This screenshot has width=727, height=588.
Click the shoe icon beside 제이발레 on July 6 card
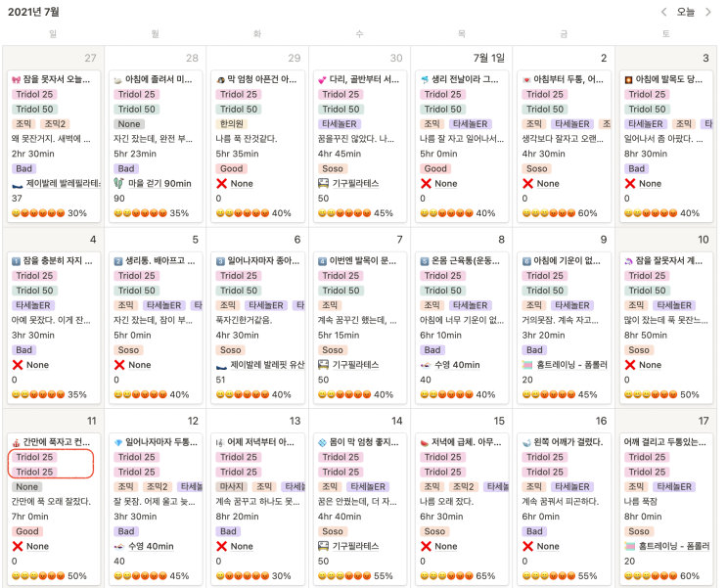tap(221, 366)
